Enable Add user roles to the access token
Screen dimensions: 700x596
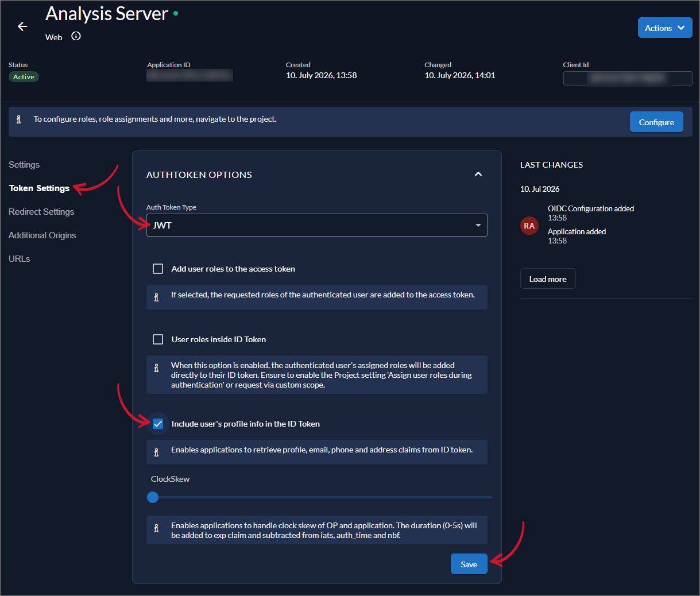pos(158,269)
